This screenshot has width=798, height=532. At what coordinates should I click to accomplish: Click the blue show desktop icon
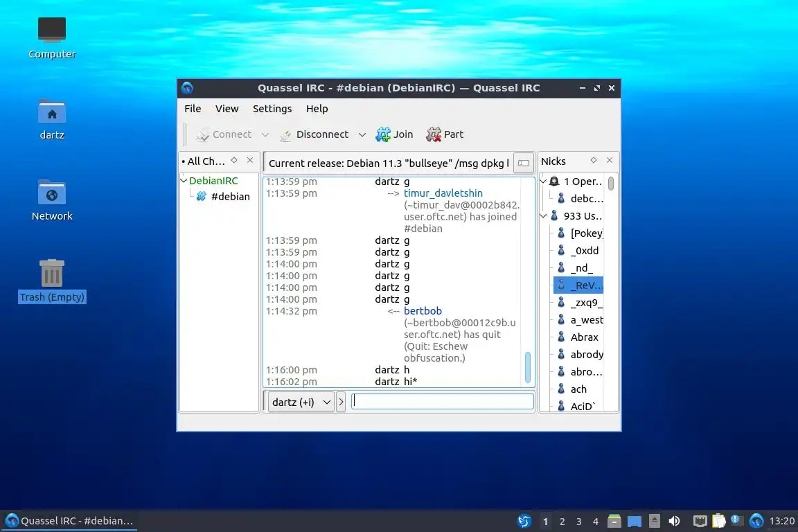click(x=634, y=521)
